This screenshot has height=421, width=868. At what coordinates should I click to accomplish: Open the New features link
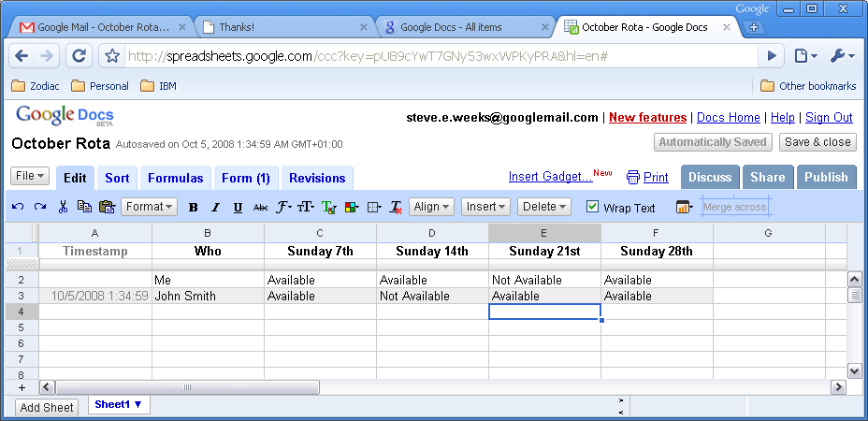click(x=647, y=118)
